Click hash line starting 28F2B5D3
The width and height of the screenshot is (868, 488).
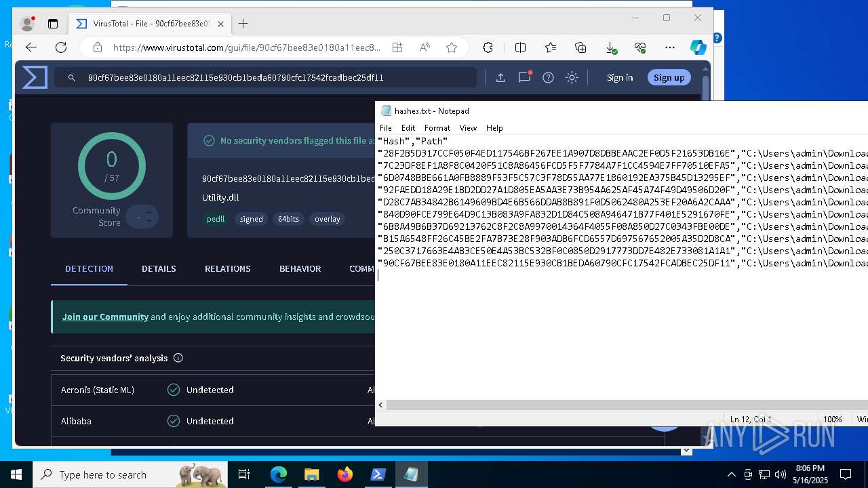pyautogui.click(x=623, y=153)
